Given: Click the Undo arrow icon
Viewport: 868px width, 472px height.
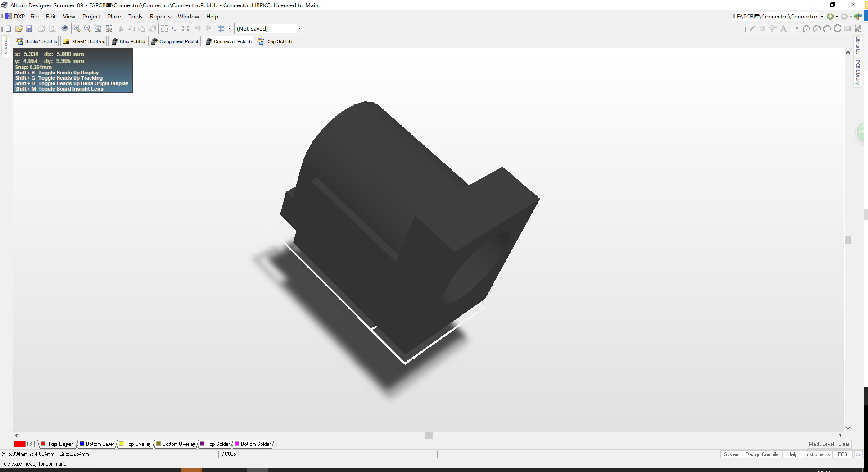Looking at the screenshot, I should tap(198, 28).
